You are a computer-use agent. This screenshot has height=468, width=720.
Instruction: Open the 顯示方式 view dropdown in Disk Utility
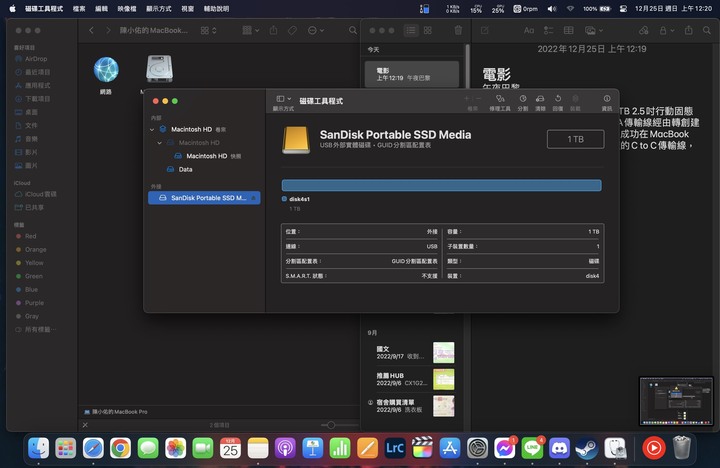coord(283,102)
